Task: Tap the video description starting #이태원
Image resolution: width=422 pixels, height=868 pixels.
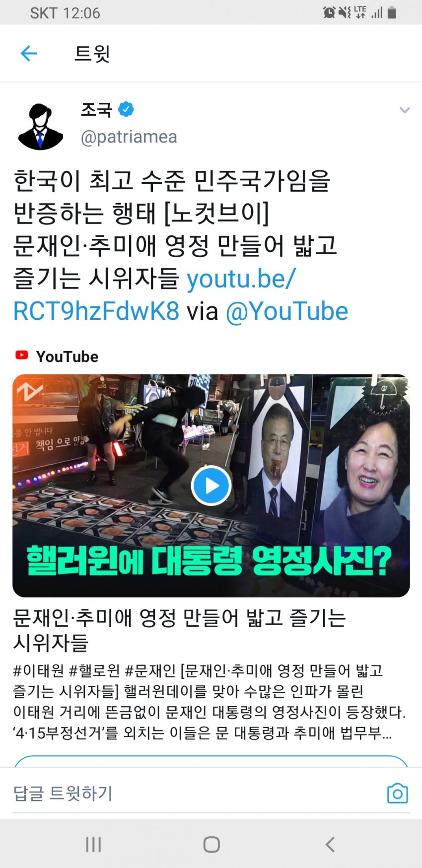Action: pyautogui.click(x=210, y=701)
